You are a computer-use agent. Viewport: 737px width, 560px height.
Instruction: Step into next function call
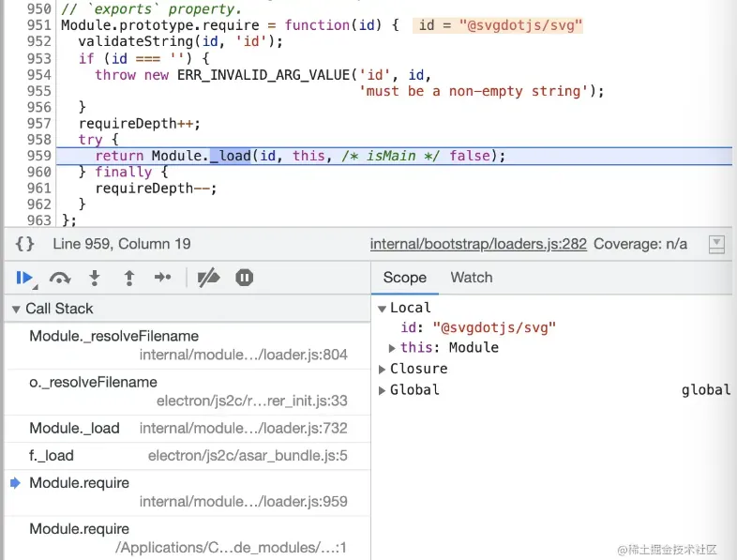point(95,278)
